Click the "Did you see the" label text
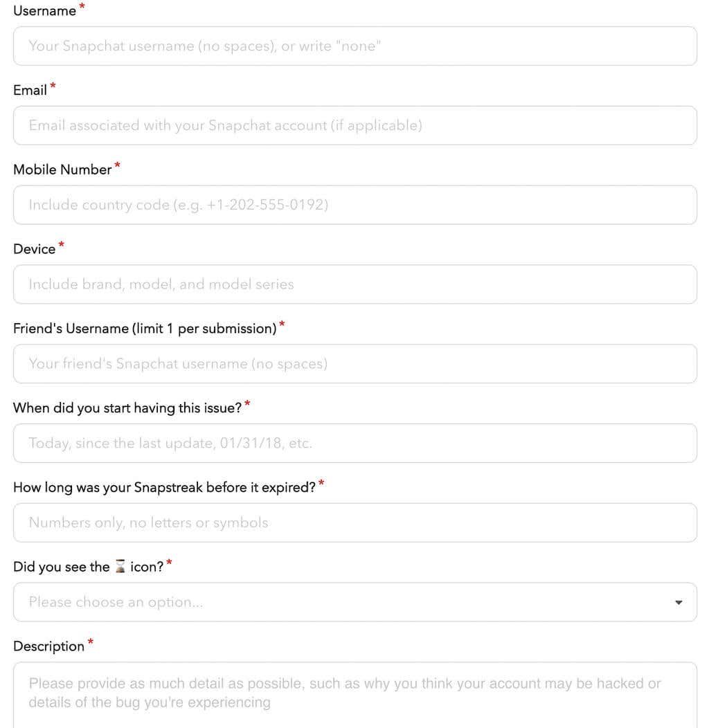The width and height of the screenshot is (709, 728). pyautogui.click(x=61, y=567)
